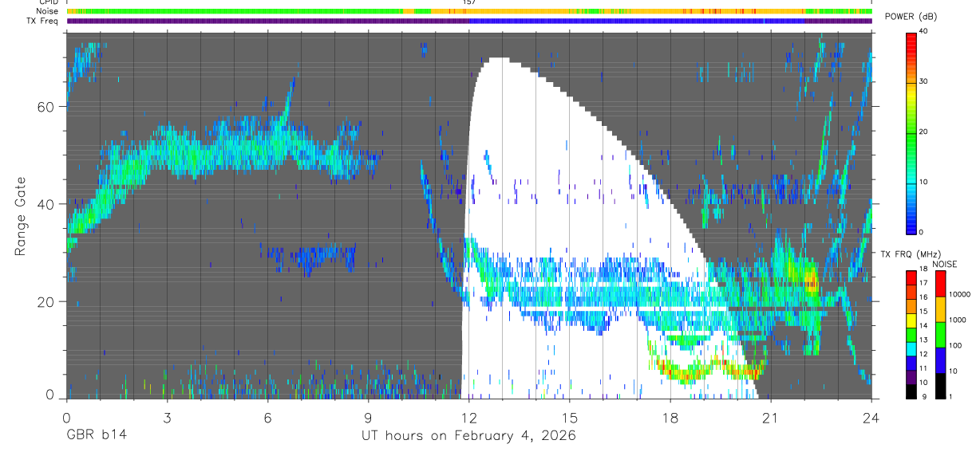Click the '12' tick on the UT hours axis
The image size is (980, 452).
(x=469, y=417)
